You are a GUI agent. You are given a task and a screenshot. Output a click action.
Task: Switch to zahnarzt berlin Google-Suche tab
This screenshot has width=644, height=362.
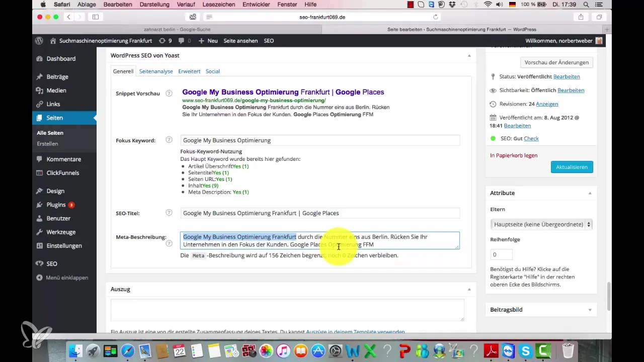click(x=176, y=29)
